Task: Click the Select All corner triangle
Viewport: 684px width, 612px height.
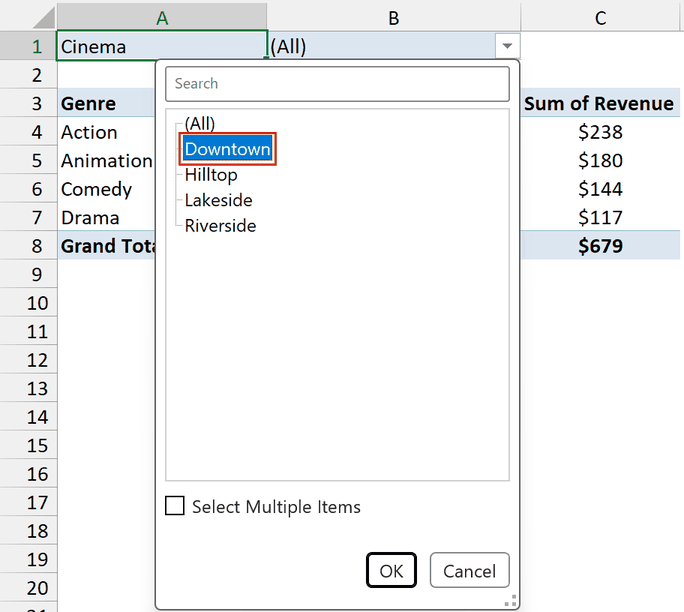Action: click(44, 17)
